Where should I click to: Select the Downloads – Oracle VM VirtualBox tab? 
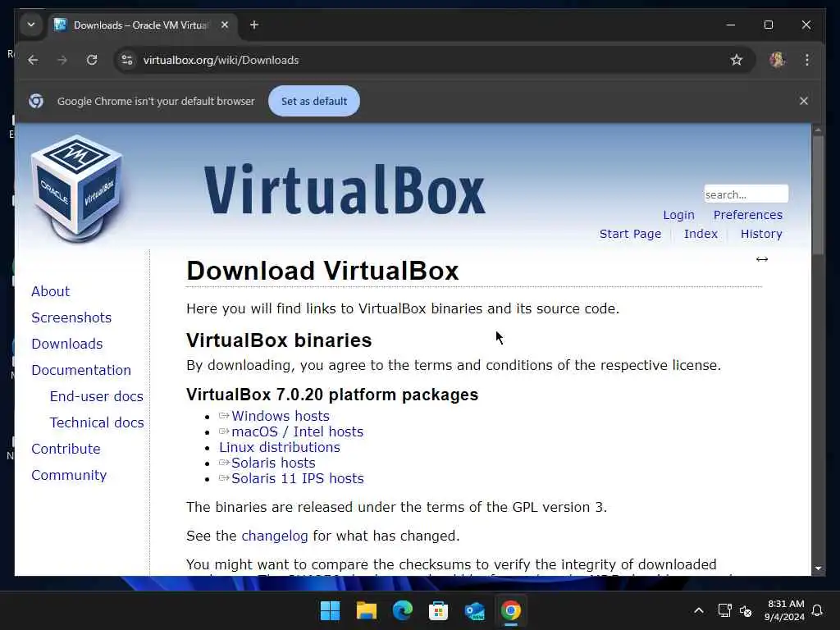pyautogui.click(x=142, y=25)
